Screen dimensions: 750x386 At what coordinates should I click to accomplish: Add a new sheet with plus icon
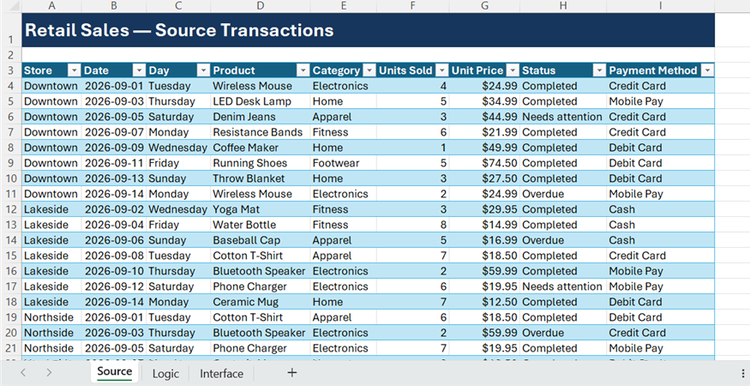pos(292,373)
